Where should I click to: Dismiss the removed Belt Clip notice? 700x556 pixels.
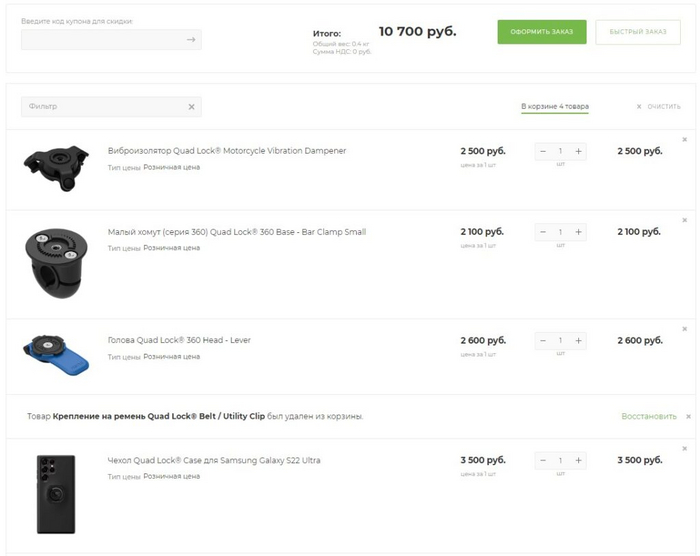tap(687, 416)
